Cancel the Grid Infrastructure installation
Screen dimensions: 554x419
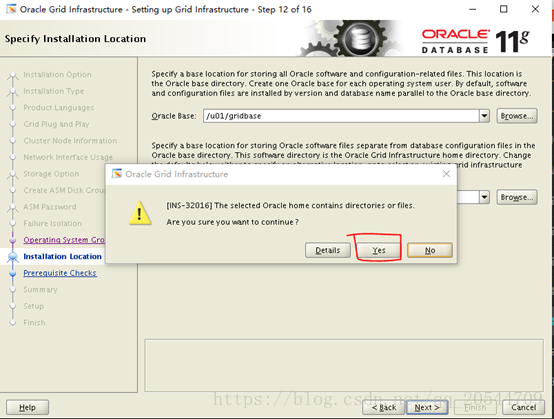pos(524,407)
